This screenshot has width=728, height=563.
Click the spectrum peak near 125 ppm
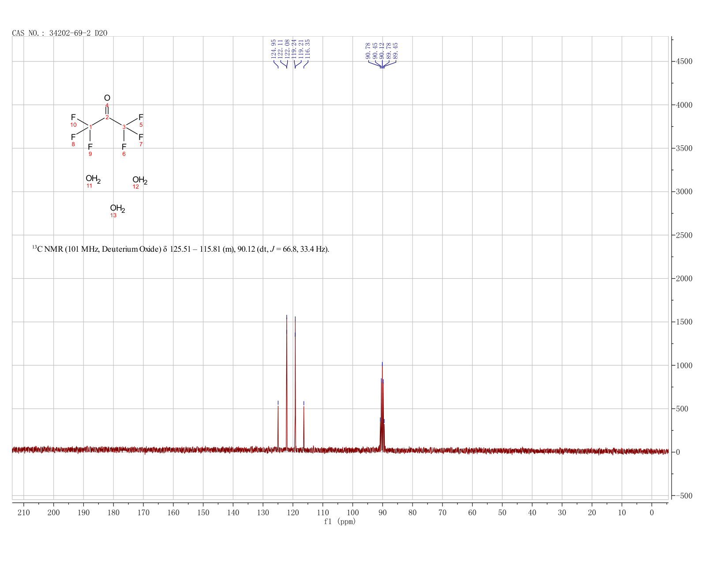278,427
